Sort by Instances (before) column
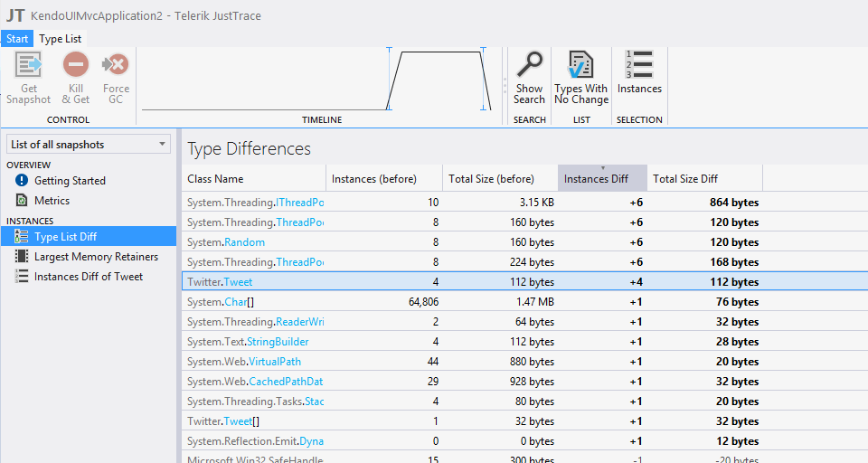Screen dimensions: 868x463 pyautogui.click(x=384, y=178)
